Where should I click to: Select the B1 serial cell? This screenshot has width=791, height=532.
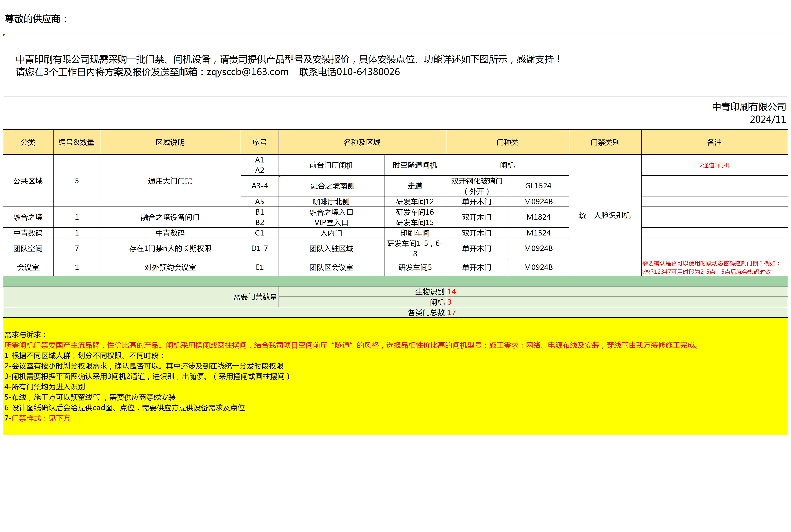tap(260, 212)
